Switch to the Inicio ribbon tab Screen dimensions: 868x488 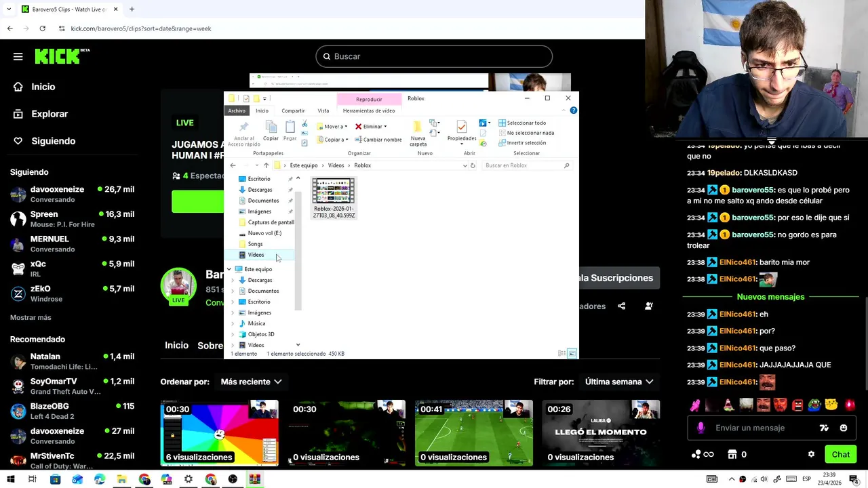[262, 110]
